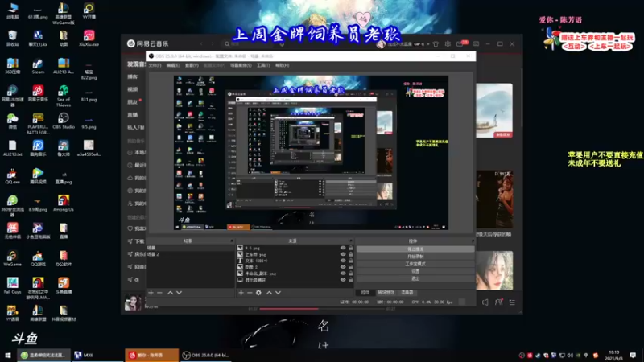Viewport: 644px width, 362px height.
Task: Switch to the OBS 25.0.0 taskbar button
Action: (206, 355)
